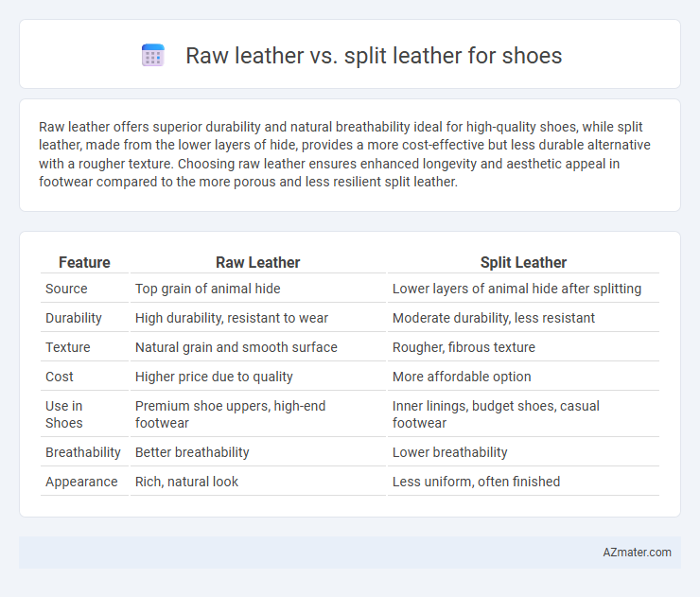Click the calendar grid icon beside the title
The image size is (700, 597).
153,56
